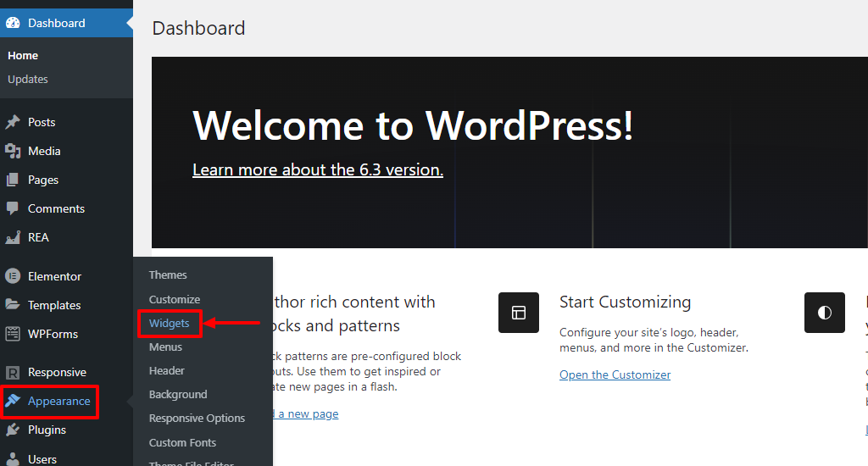Open Theme File Editor submenu item
Viewport: 868px width, 466px height.
tap(191, 463)
